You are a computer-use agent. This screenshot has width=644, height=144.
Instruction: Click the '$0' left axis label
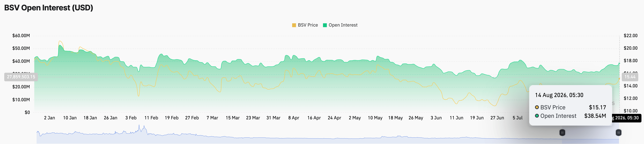click(27, 112)
